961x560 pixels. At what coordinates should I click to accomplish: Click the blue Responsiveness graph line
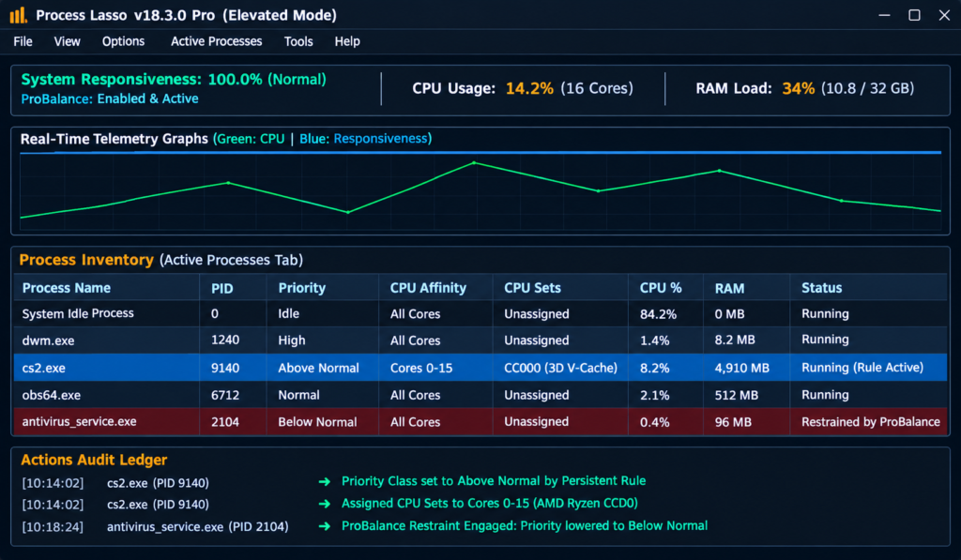(480, 152)
